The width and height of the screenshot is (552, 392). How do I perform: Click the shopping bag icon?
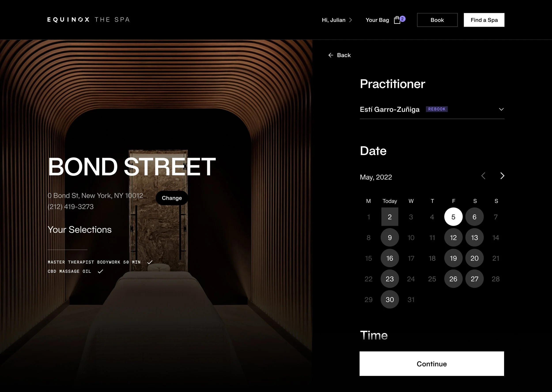coord(397,20)
